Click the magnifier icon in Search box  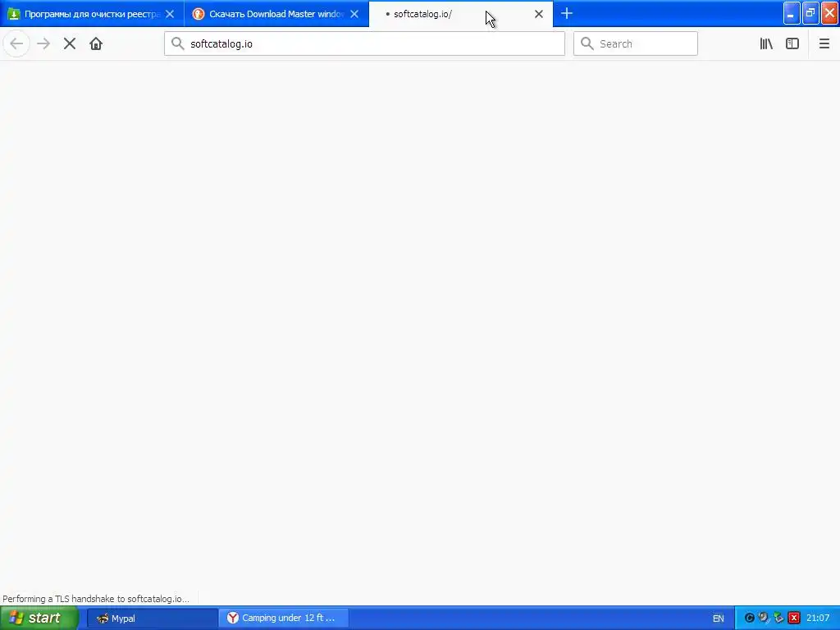587,43
